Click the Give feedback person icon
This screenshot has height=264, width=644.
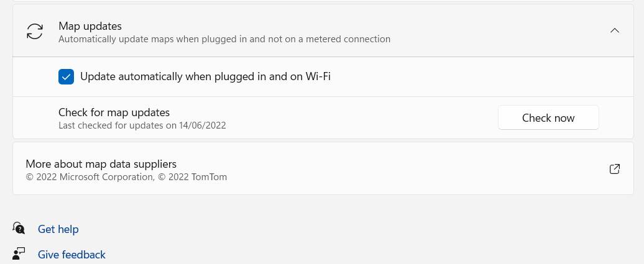[x=19, y=254]
